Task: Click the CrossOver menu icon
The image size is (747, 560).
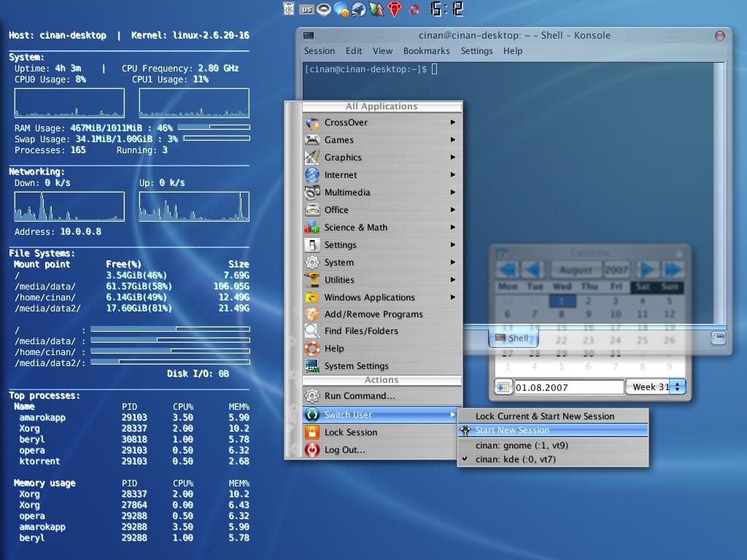Action: 312,122
